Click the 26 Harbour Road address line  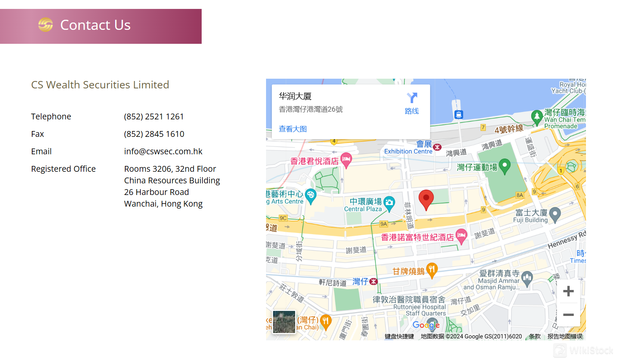click(x=156, y=192)
